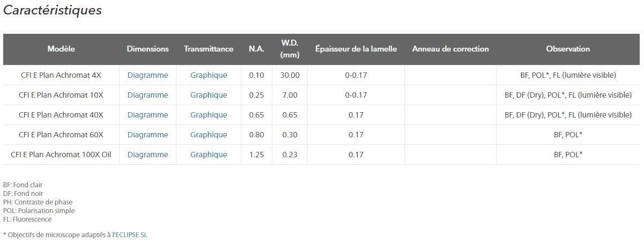Click the Caractéristiques section heading
The image size is (644, 242).
click(53, 10)
